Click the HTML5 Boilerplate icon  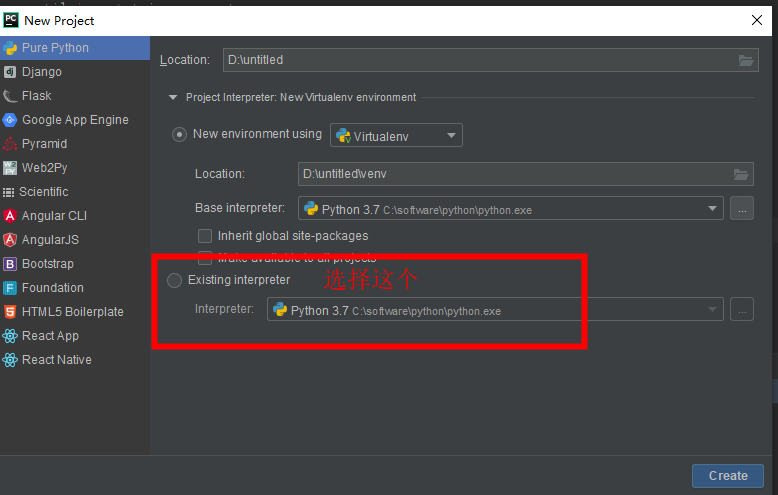pos(10,311)
